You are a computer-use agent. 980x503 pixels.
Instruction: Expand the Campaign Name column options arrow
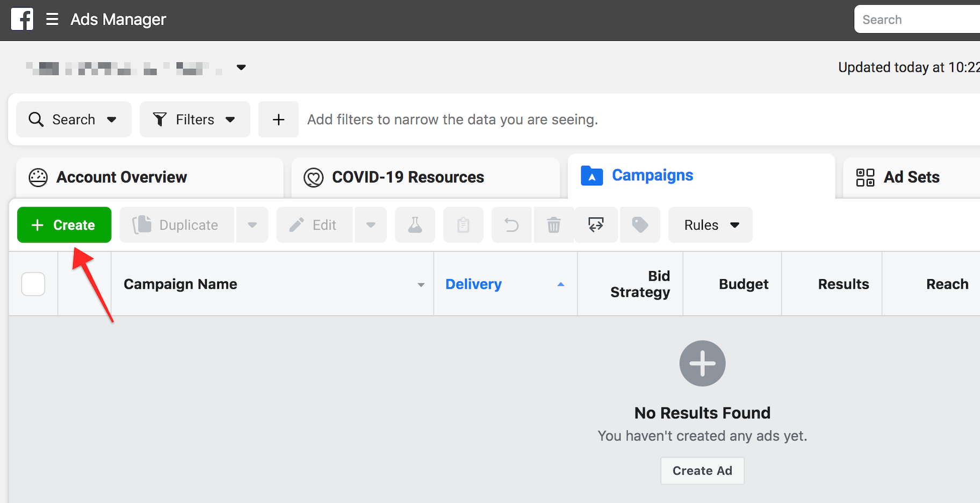(420, 285)
